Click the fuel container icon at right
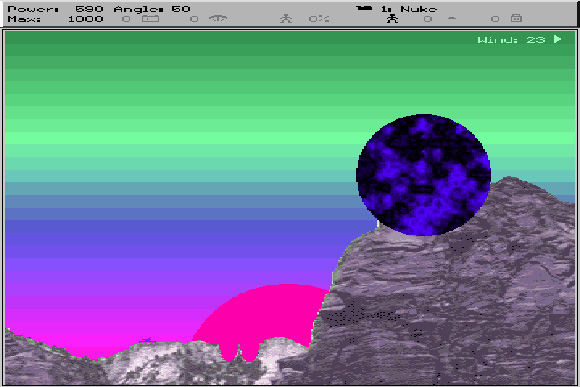 tap(516, 18)
